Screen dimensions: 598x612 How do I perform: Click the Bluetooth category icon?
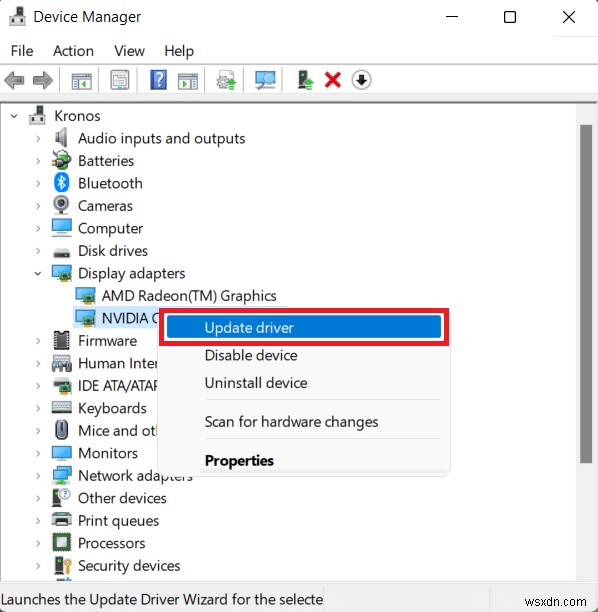coord(61,183)
